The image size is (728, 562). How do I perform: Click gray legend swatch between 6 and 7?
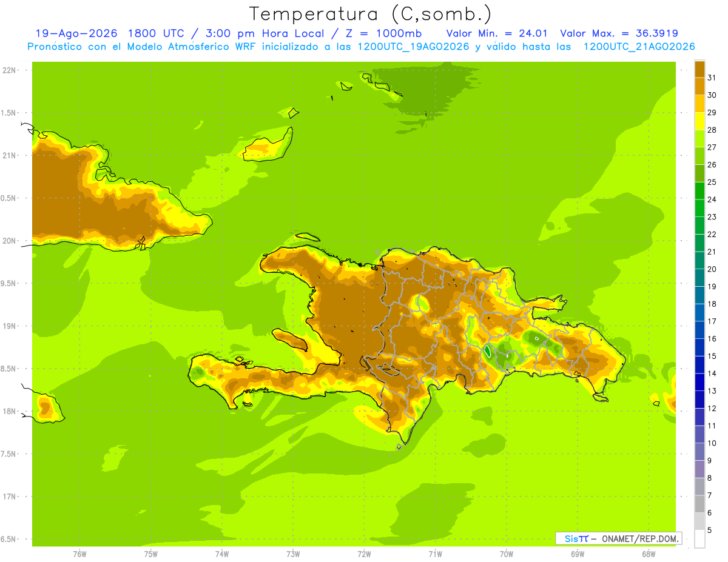tap(699, 504)
